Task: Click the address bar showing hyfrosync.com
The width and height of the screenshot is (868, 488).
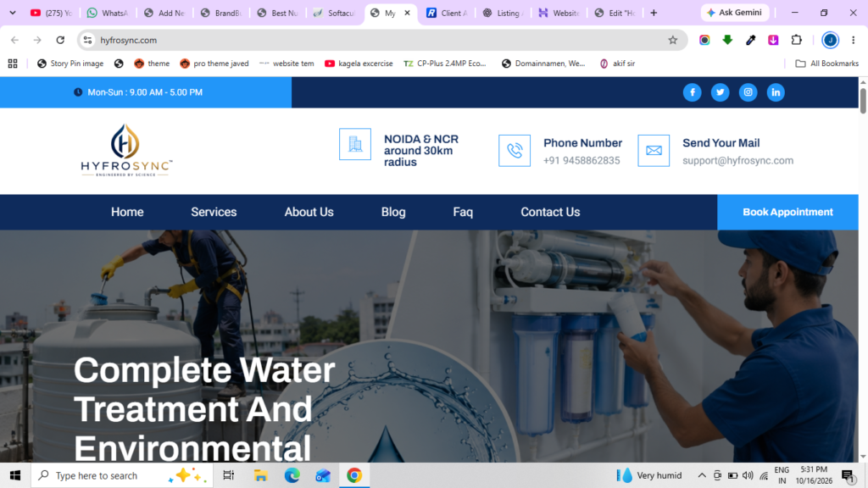Action: (x=382, y=40)
